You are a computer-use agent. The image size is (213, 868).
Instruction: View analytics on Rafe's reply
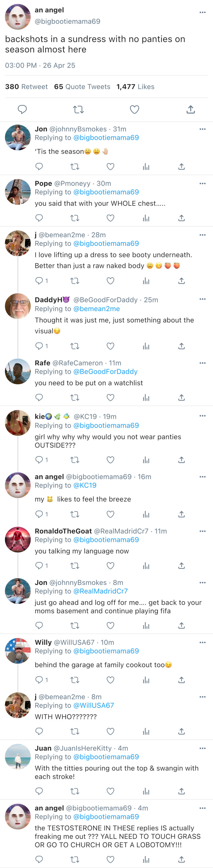146,398
